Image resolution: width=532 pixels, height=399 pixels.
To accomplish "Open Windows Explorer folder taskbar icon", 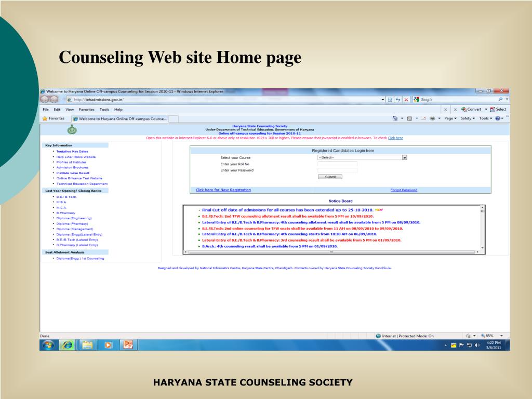I will point(87,345).
